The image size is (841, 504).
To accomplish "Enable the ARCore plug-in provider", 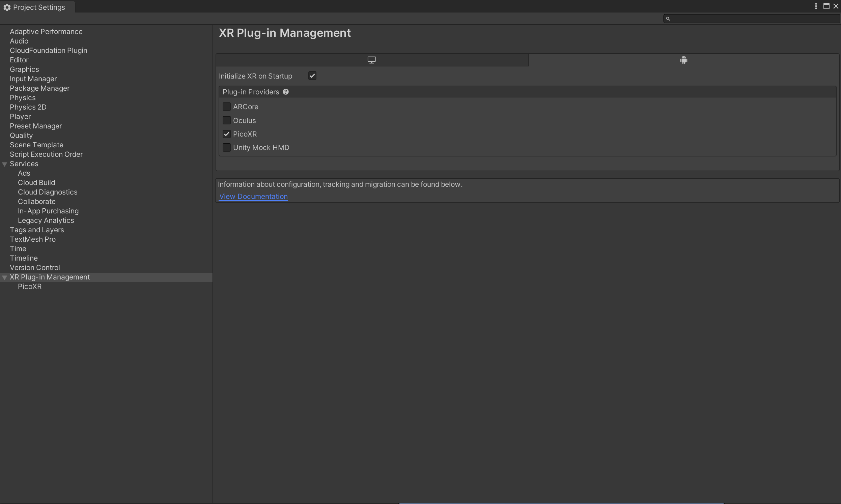I will (x=227, y=107).
